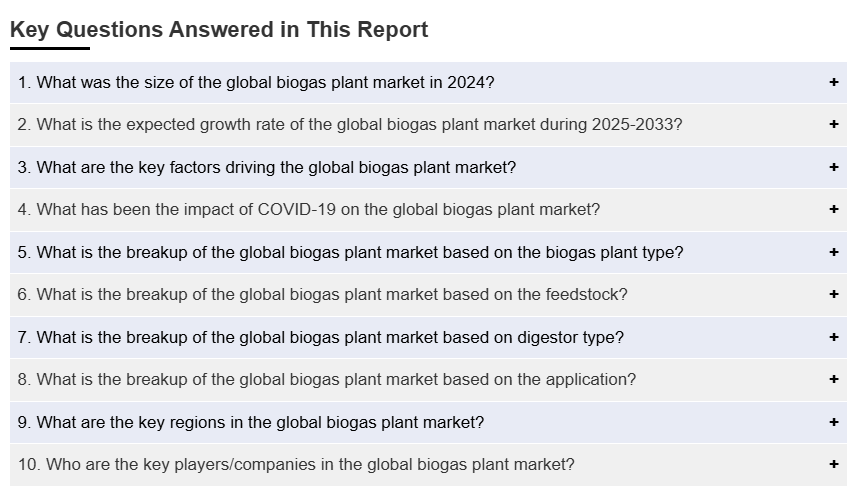This screenshot has height=492, width=858.
Task: Expand question 3 about key driving factors
Action: (267, 167)
